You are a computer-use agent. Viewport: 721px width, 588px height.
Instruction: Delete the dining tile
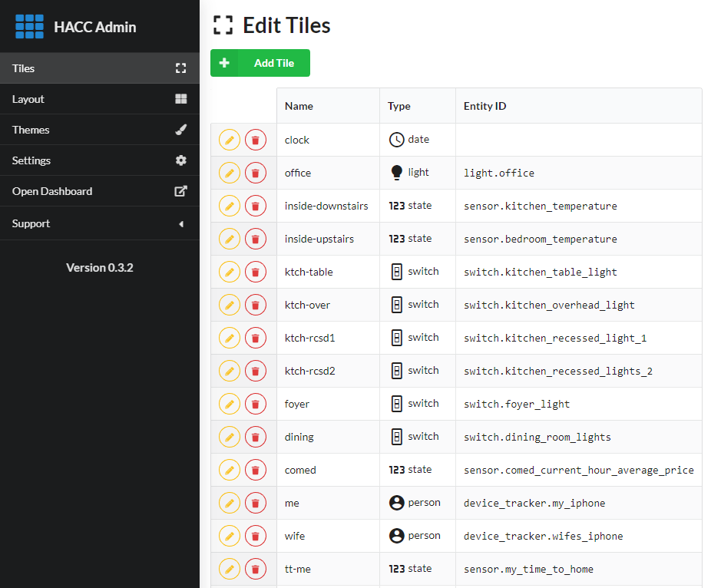pyautogui.click(x=256, y=437)
